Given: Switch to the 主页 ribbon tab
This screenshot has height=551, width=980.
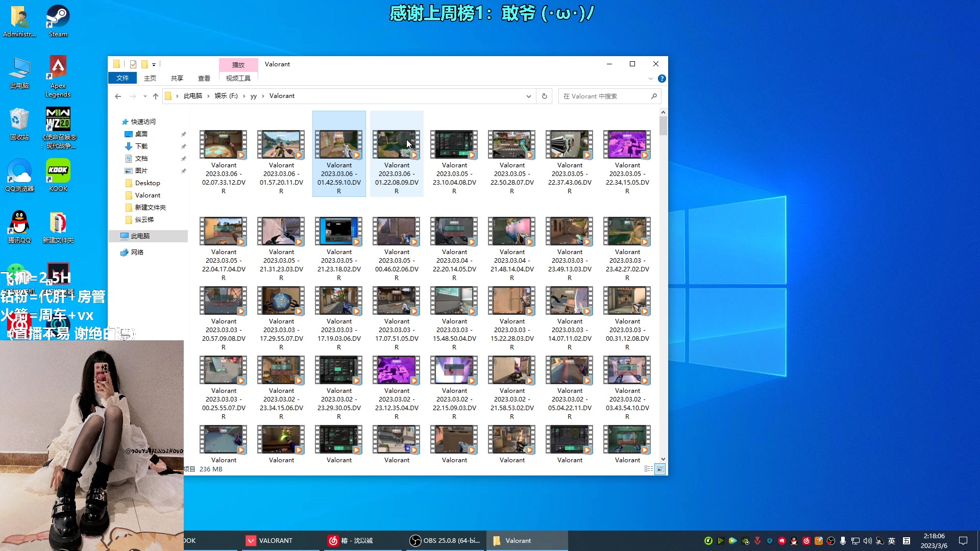Looking at the screenshot, I should [x=150, y=78].
